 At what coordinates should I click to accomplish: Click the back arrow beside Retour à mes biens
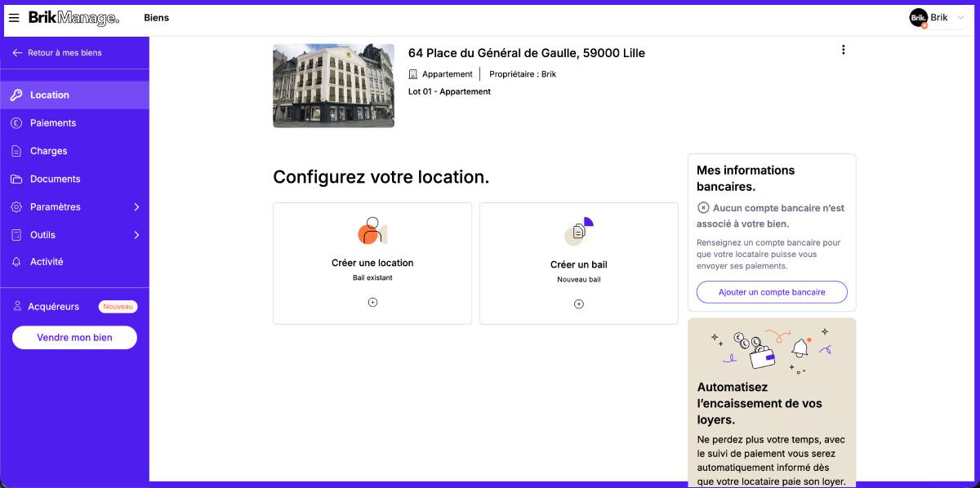click(x=17, y=53)
